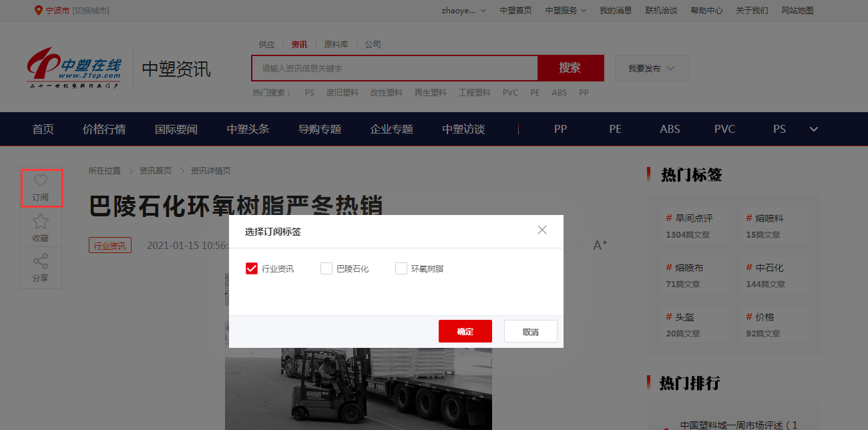
Task: Click hot search term 再生塑料
Action: tap(431, 93)
